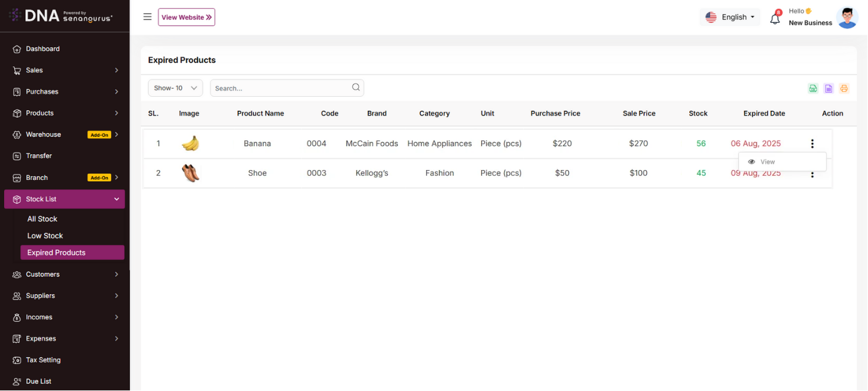
Task: Open the Show-10 rows dropdown
Action: coord(175,88)
